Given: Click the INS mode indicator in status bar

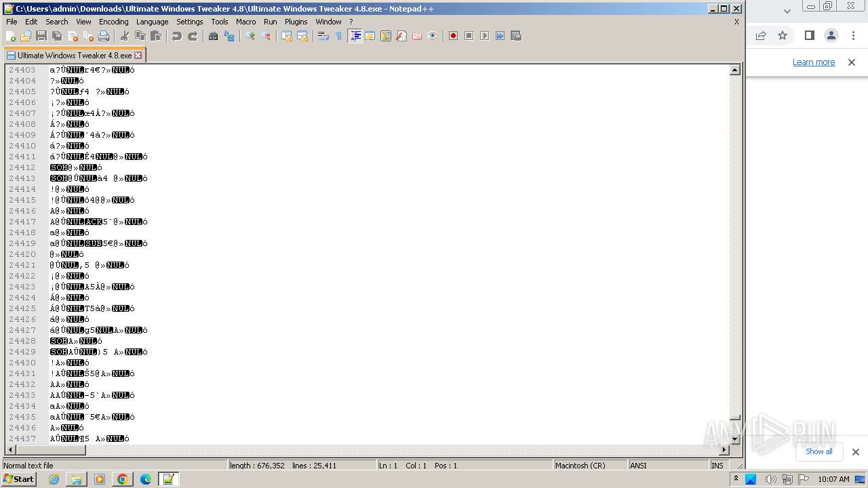Looking at the screenshot, I should pyautogui.click(x=717, y=465).
